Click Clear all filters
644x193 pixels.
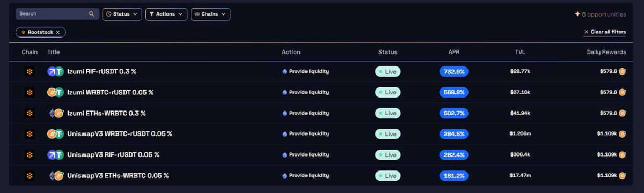click(605, 32)
